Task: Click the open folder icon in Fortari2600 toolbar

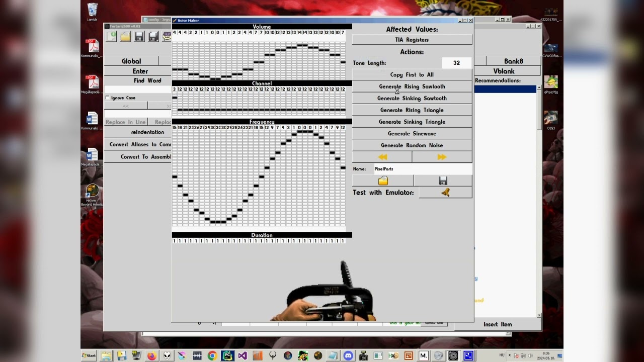Action: 125,36
